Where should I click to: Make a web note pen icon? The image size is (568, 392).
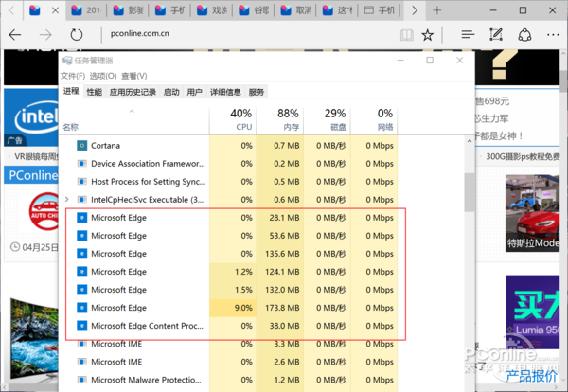click(496, 35)
